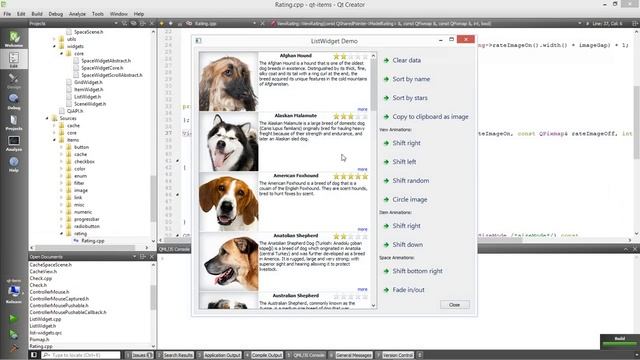Open the Window menu
This screenshot has height=360, width=640.
(x=119, y=14)
